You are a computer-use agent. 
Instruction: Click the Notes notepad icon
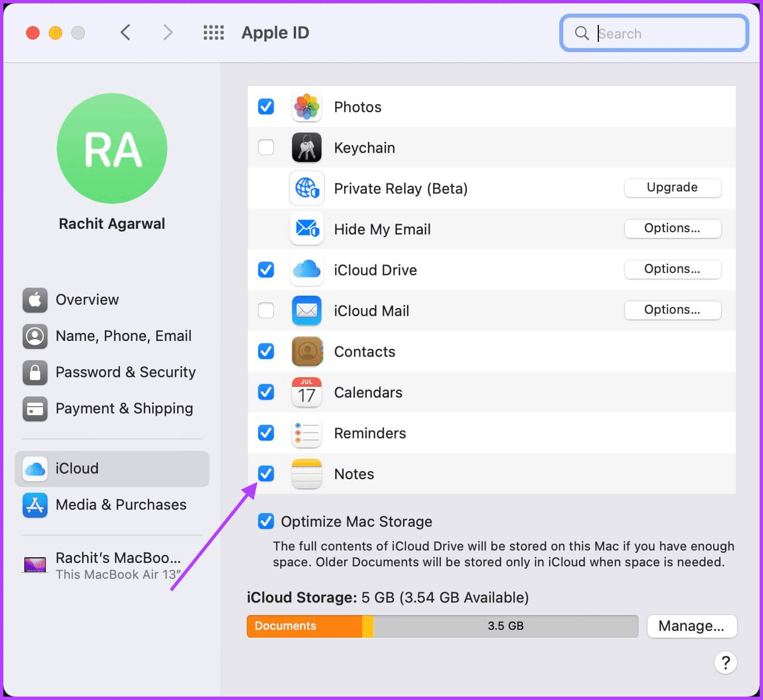click(x=307, y=473)
